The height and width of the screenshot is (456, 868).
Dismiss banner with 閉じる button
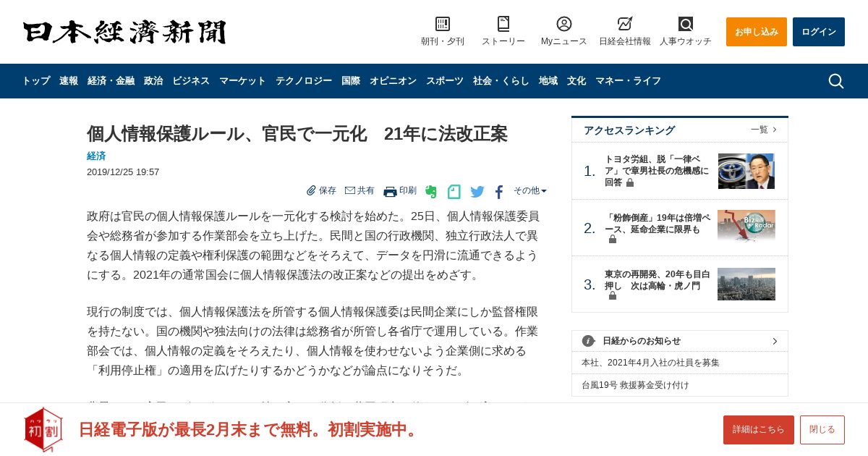tap(822, 430)
